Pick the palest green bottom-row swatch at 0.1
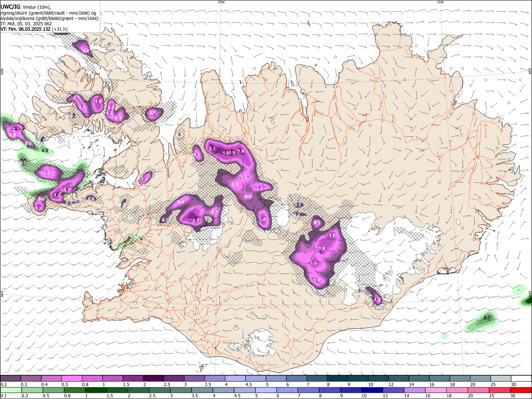This screenshot has height=399, width=532. tap(11, 390)
